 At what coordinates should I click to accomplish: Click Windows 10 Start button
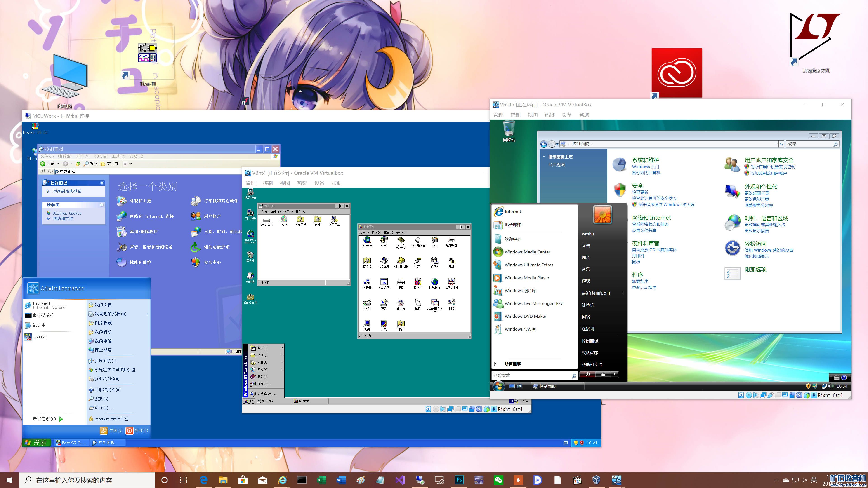pos(9,480)
